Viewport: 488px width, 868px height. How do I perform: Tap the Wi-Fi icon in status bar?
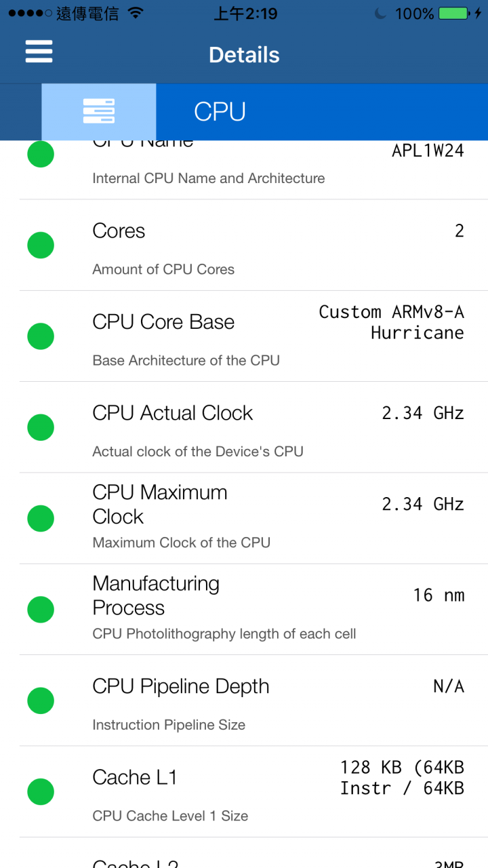[136, 13]
